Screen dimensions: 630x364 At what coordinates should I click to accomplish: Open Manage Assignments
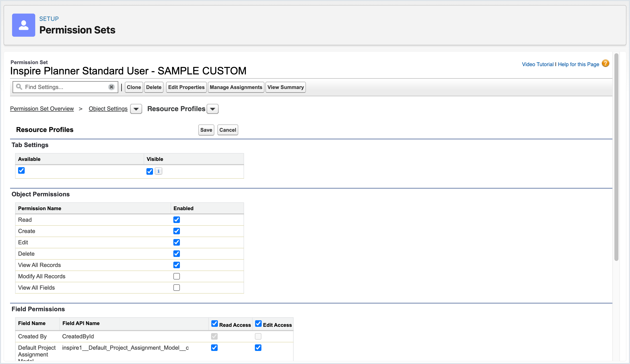236,87
